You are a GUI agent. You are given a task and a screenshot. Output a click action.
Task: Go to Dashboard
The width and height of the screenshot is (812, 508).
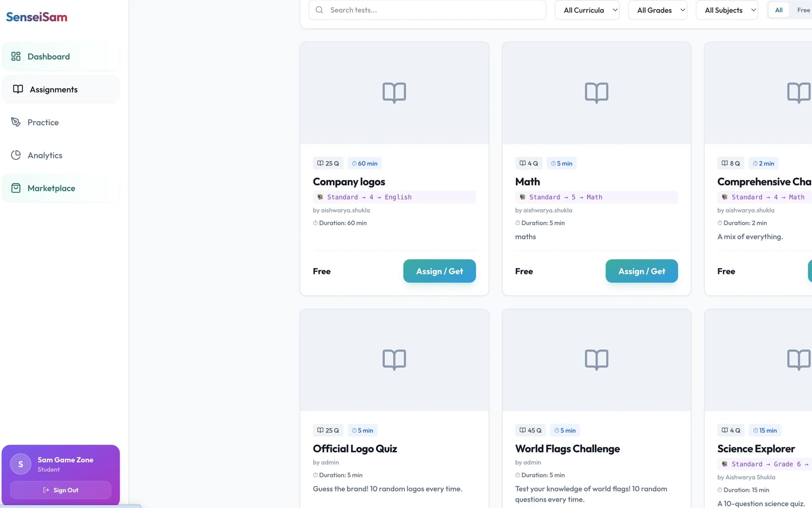[61, 56]
